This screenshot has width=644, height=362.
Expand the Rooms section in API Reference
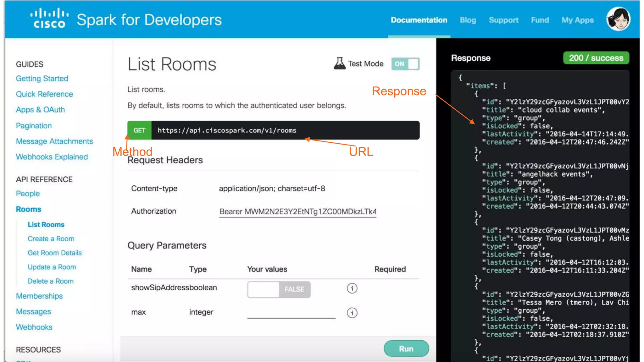[29, 209]
